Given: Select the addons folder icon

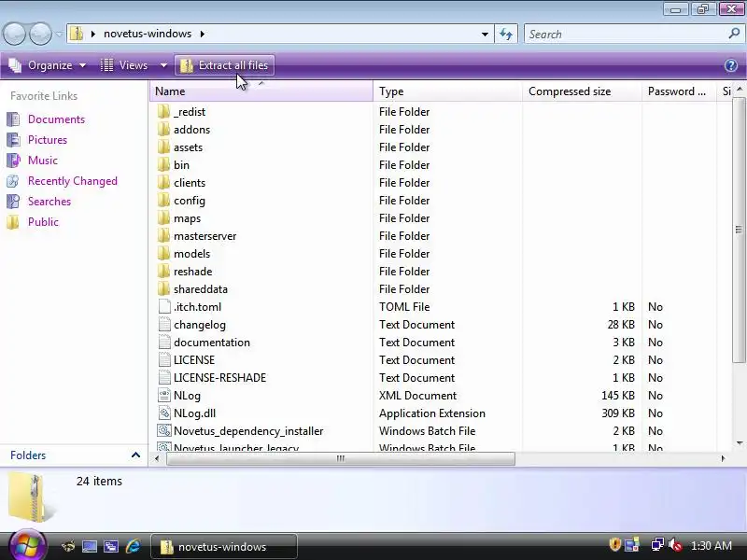Looking at the screenshot, I should [164, 129].
